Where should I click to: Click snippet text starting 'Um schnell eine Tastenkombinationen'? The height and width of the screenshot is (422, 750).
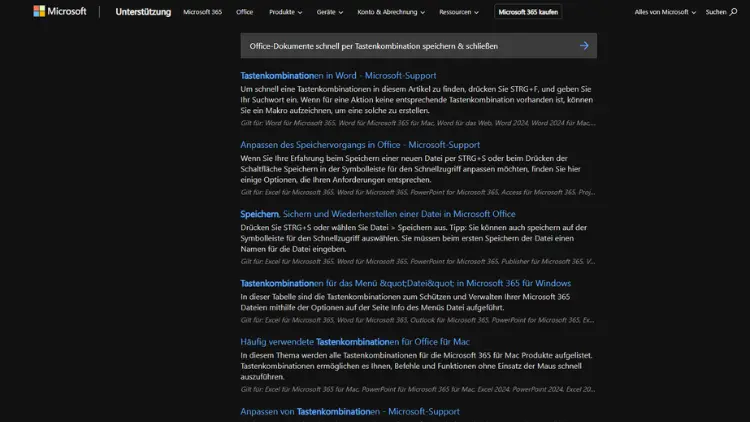click(417, 100)
